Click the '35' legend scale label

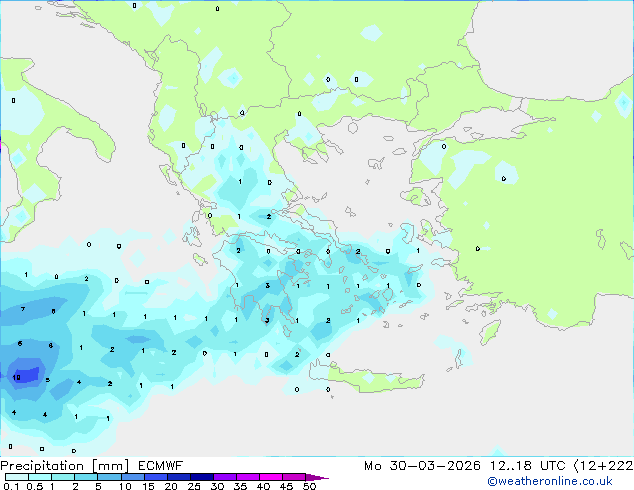point(240,486)
